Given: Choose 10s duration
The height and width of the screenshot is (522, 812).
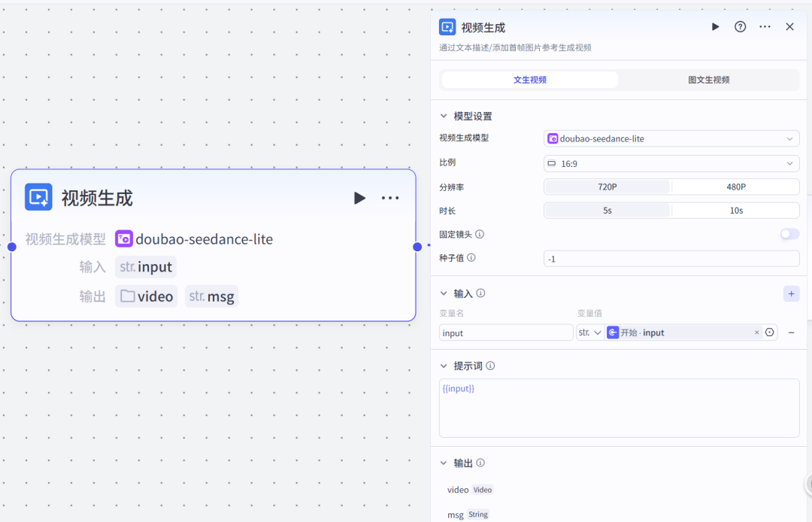Looking at the screenshot, I should (x=736, y=211).
